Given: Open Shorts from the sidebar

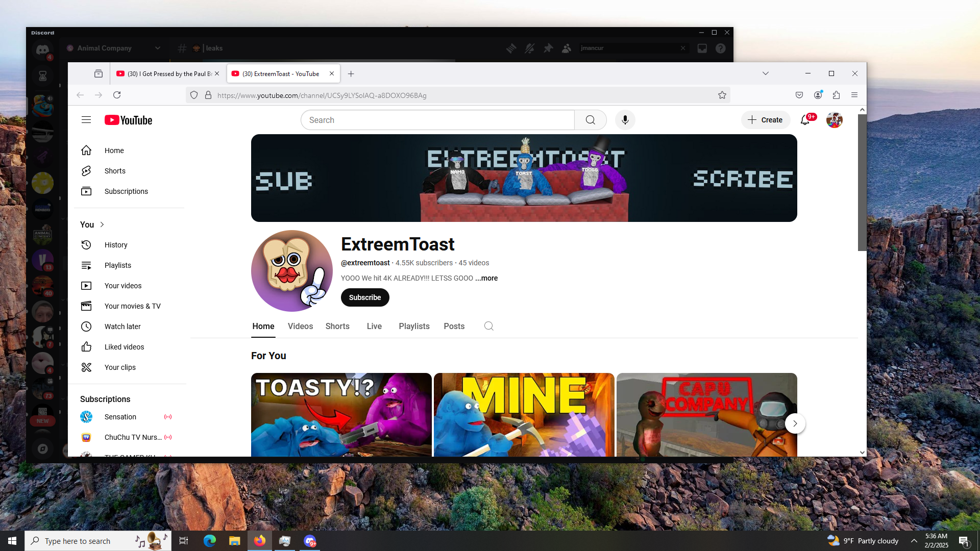Looking at the screenshot, I should [115, 171].
